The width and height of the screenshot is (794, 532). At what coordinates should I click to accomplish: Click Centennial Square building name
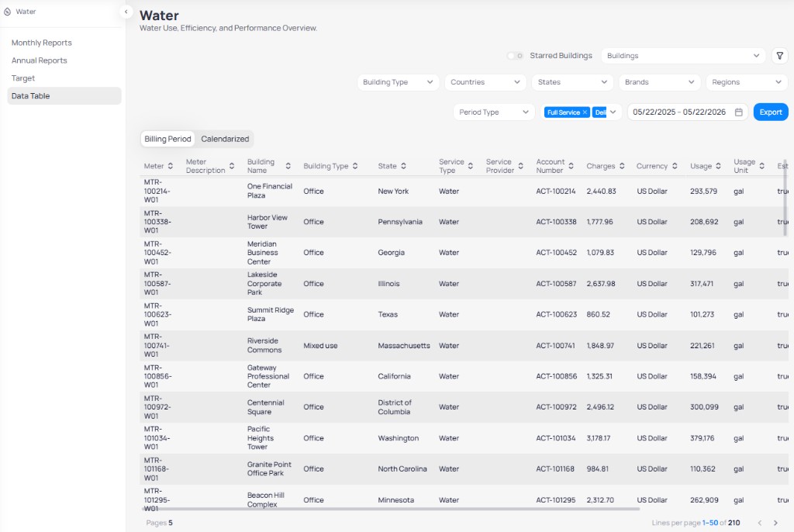pyautogui.click(x=266, y=407)
